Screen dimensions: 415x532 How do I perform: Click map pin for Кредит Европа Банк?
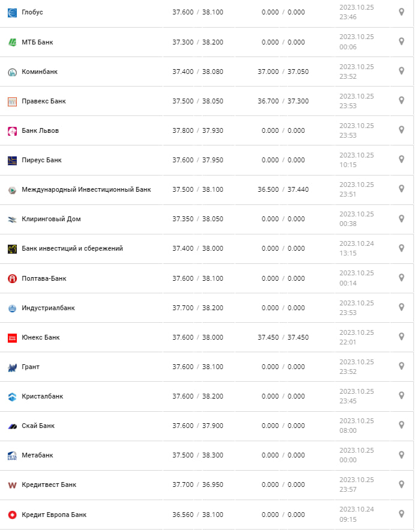tap(402, 514)
